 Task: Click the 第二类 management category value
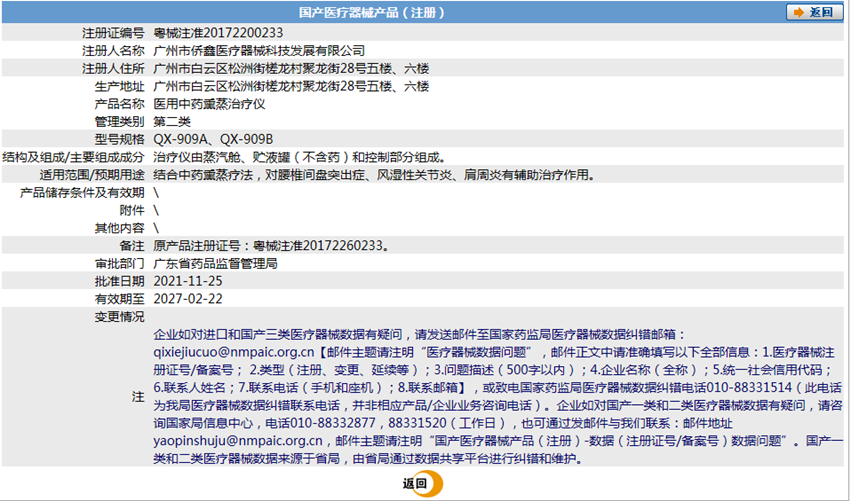pyautogui.click(x=172, y=122)
